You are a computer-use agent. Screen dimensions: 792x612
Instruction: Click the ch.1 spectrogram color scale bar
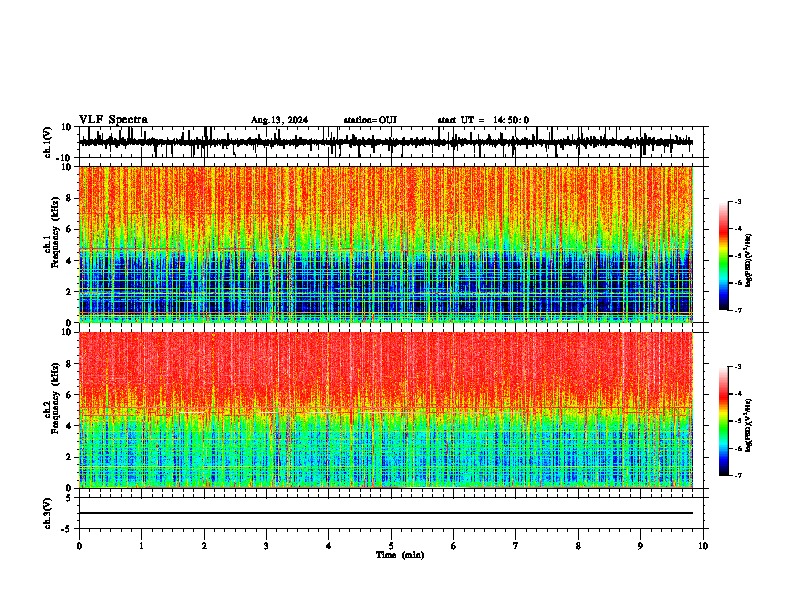[723, 256]
